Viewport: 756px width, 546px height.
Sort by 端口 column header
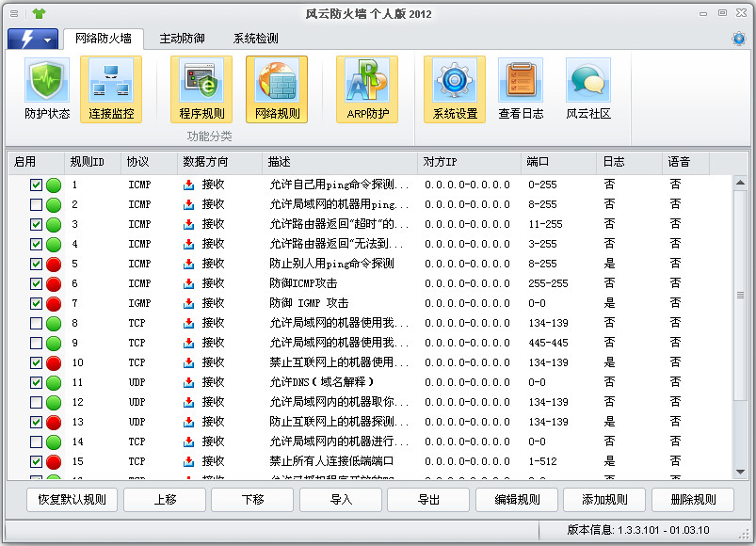click(x=559, y=162)
